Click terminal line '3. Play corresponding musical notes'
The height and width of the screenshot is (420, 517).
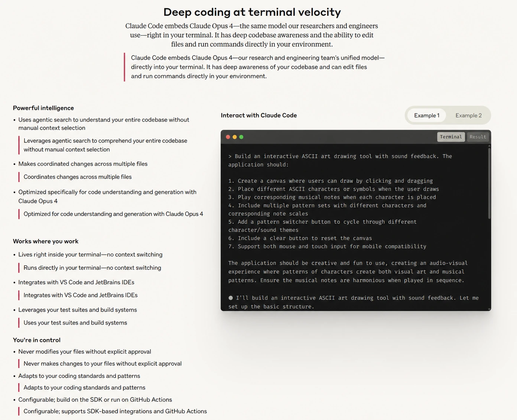coord(332,197)
